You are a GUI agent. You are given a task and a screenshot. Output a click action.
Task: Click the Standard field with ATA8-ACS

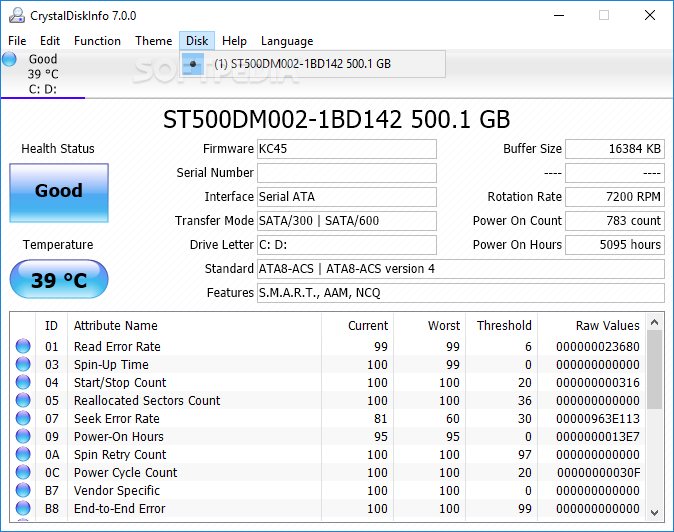[x=461, y=269]
